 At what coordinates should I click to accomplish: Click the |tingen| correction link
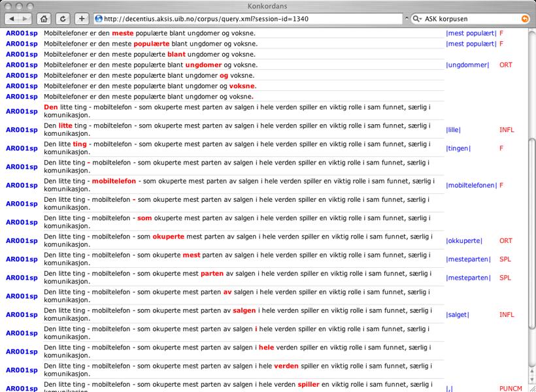pos(458,148)
